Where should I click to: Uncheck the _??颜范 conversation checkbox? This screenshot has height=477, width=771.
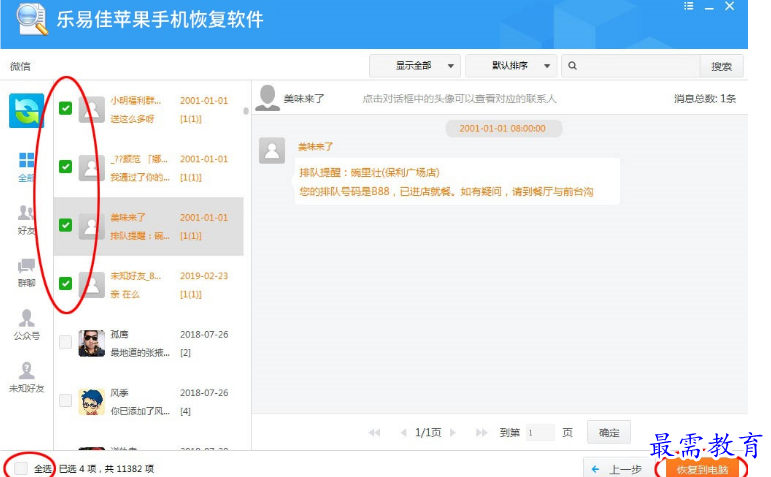(x=65, y=167)
